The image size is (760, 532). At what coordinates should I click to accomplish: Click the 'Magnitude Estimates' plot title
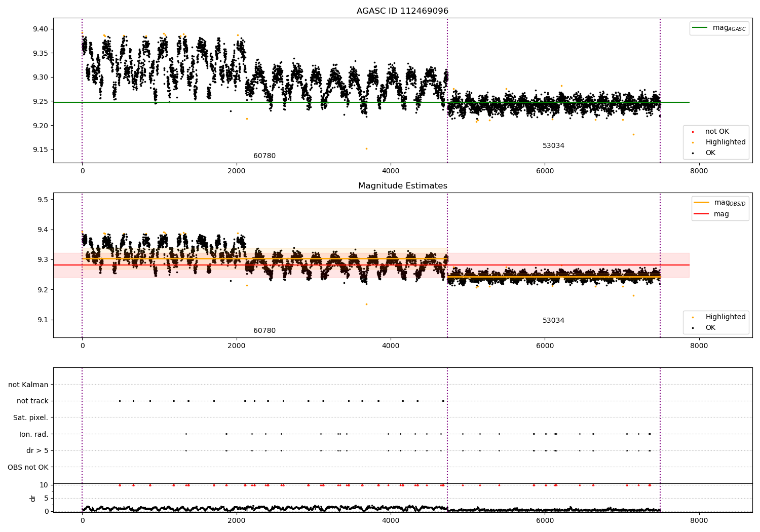point(402,186)
